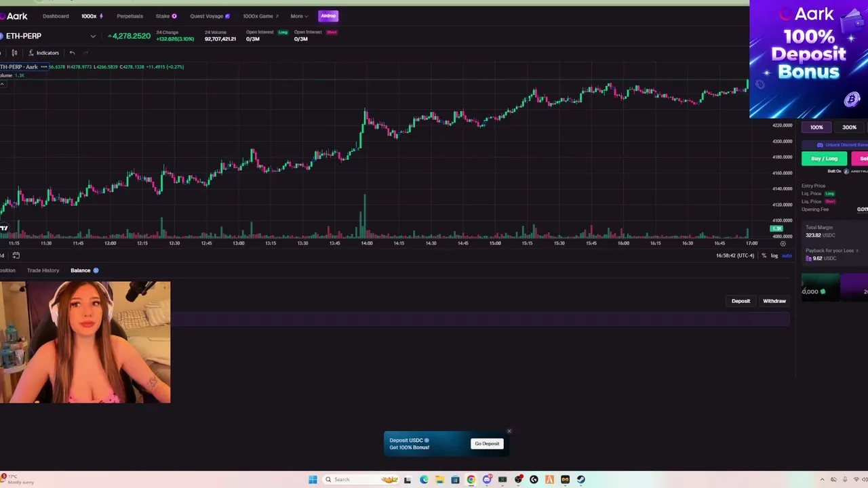Click Go Deposit in the bonus popup
This screenshot has height=488, width=868.
487,444
